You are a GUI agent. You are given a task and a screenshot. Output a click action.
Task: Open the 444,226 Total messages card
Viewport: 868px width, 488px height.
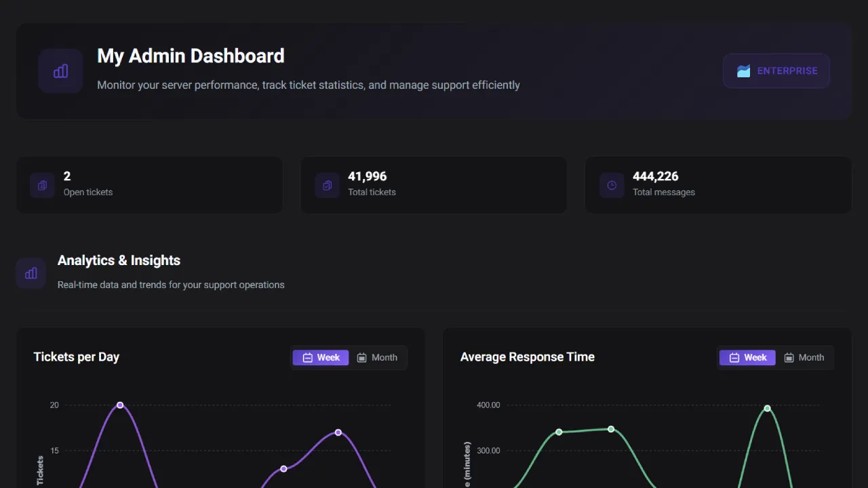pyautogui.click(x=718, y=185)
